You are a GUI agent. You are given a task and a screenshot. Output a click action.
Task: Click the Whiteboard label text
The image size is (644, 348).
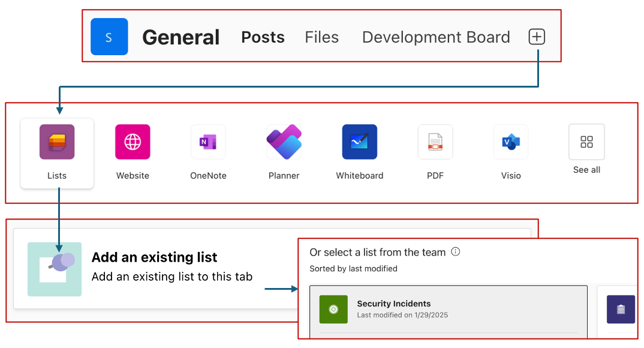point(359,175)
